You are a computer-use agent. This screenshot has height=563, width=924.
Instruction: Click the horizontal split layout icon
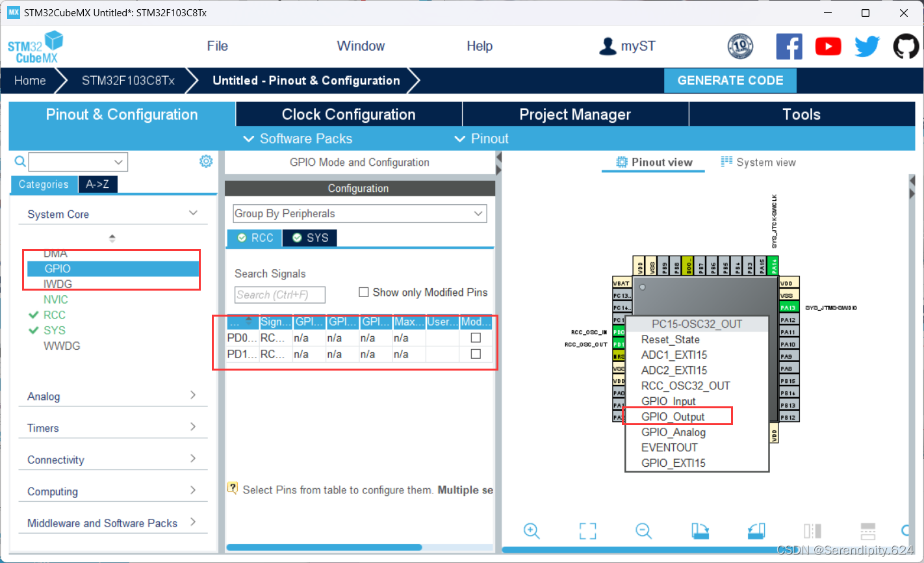click(x=868, y=530)
